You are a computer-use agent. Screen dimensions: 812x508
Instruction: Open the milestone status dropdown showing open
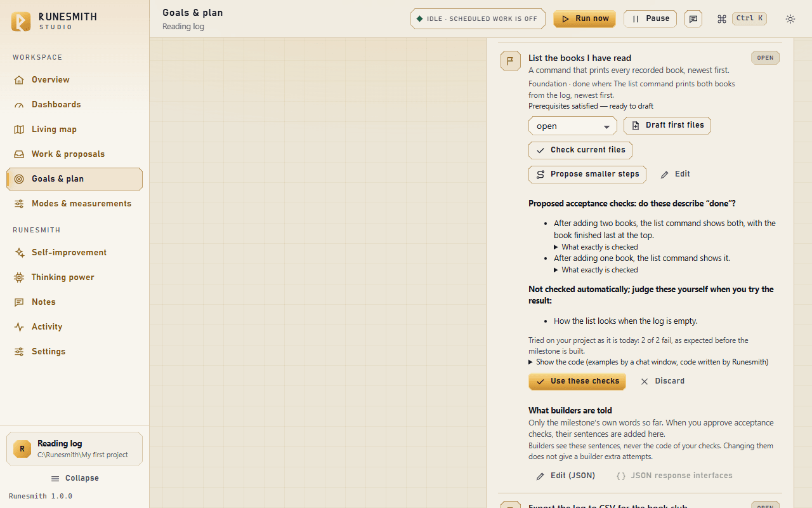click(573, 126)
